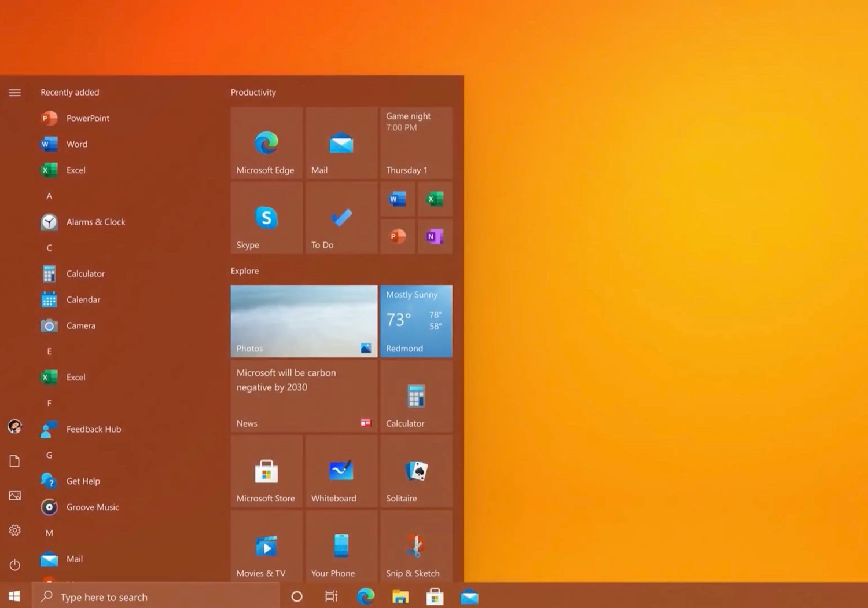Open the Snip & Sketch tile

tap(415, 546)
